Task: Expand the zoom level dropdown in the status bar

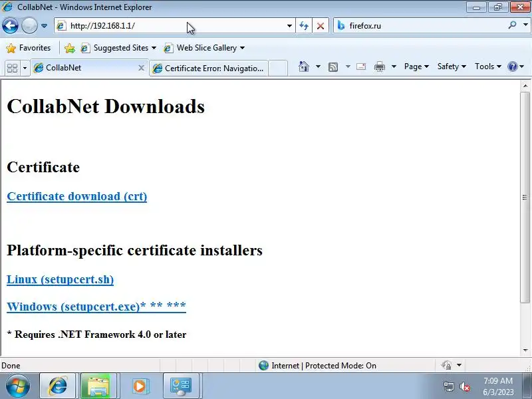Action: click(x=459, y=365)
